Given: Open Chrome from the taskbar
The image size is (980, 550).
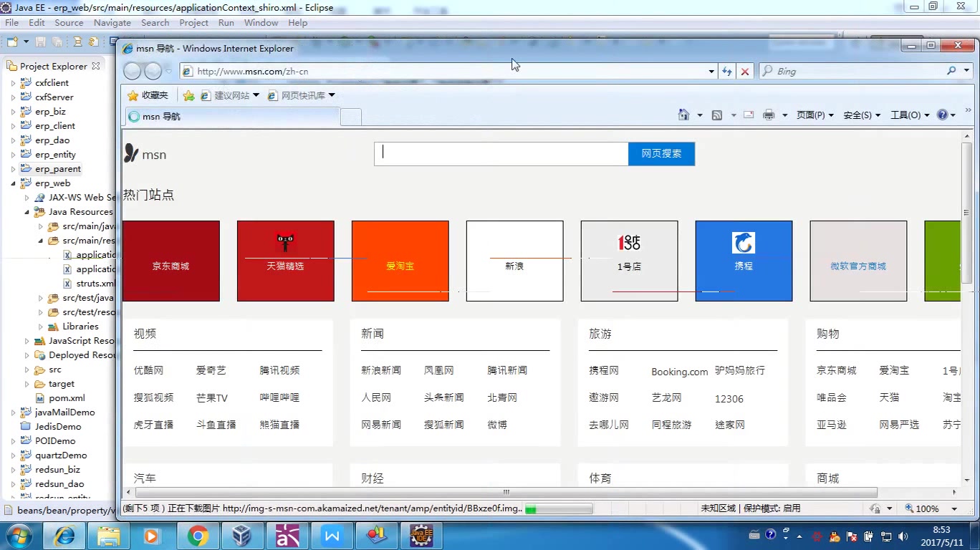Looking at the screenshot, I should pos(198,536).
